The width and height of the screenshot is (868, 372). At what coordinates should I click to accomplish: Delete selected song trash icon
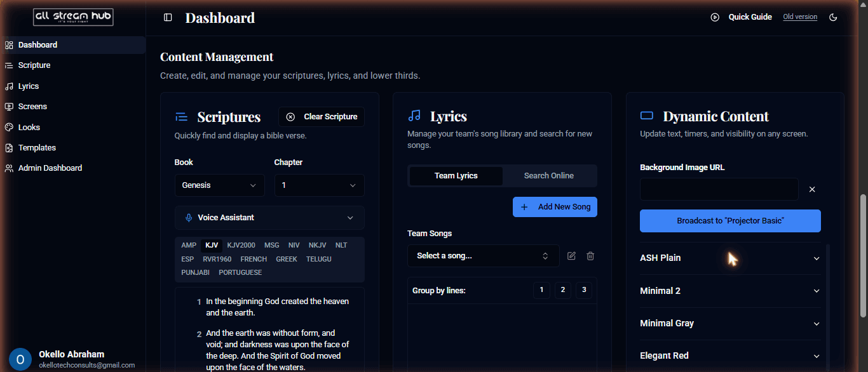tap(590, 256)
